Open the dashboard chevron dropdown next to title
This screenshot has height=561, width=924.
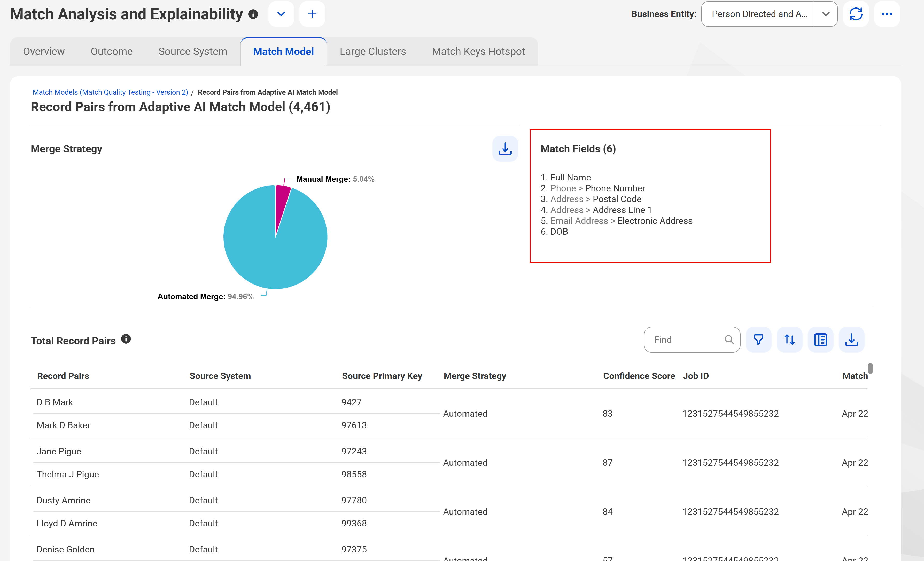(281, 14)
